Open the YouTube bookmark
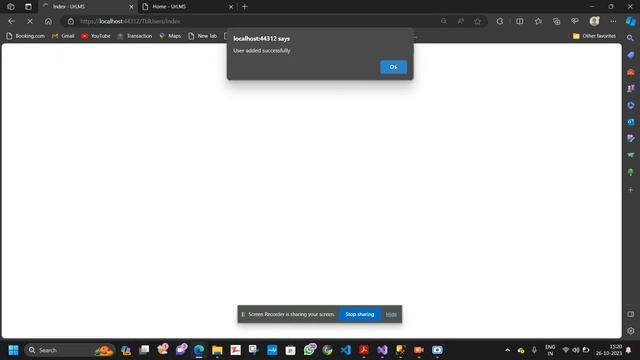The height and width of the screenshot is (360, 640). point(96,36)
